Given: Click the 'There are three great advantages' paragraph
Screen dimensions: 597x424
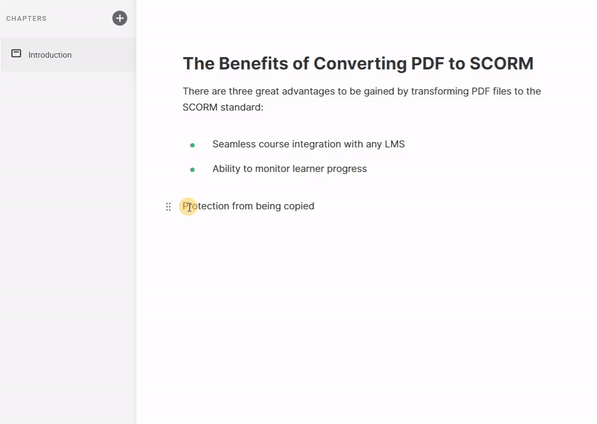Looking at the screenshot, I should tap(362, 99).
